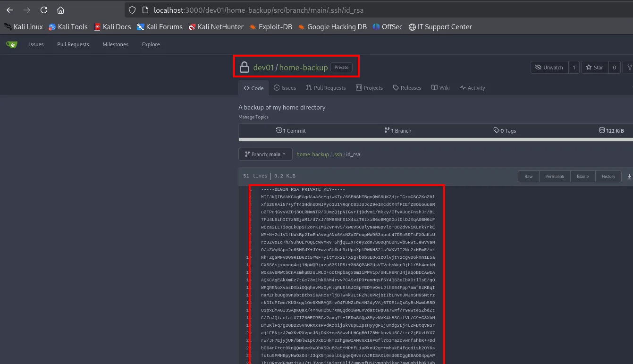Screen dimensions: 633x364
Task: Reload the page with refresh icon
Action: click(44, 10)
